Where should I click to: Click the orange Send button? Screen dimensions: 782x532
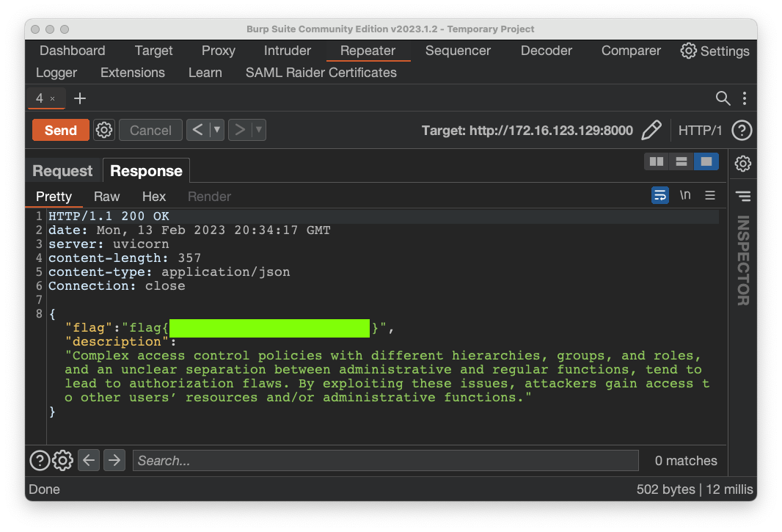(61, 130)
